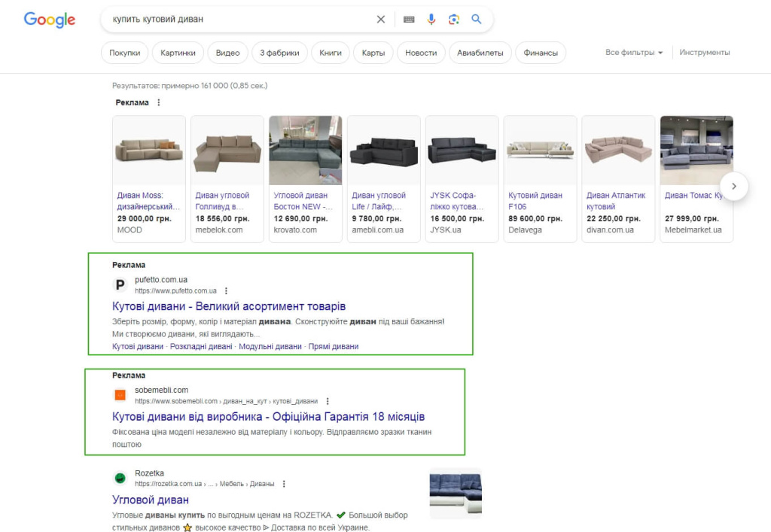771x532 pixels.
Task: Open Rozetka Угловой диван result link
Action: point(151,500)
